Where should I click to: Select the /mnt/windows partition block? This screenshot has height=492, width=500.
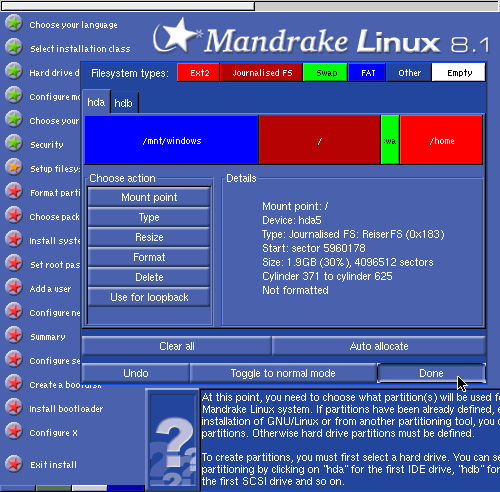[171, 140]
